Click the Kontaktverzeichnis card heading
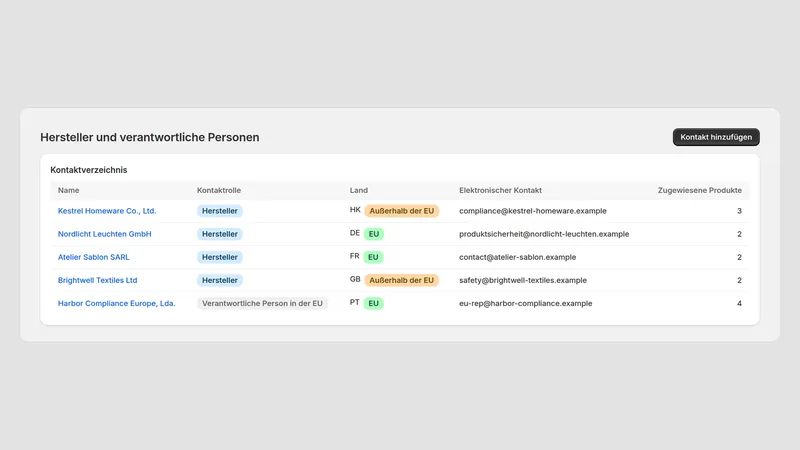Viewport: 800px width, 450px height. 89,170
